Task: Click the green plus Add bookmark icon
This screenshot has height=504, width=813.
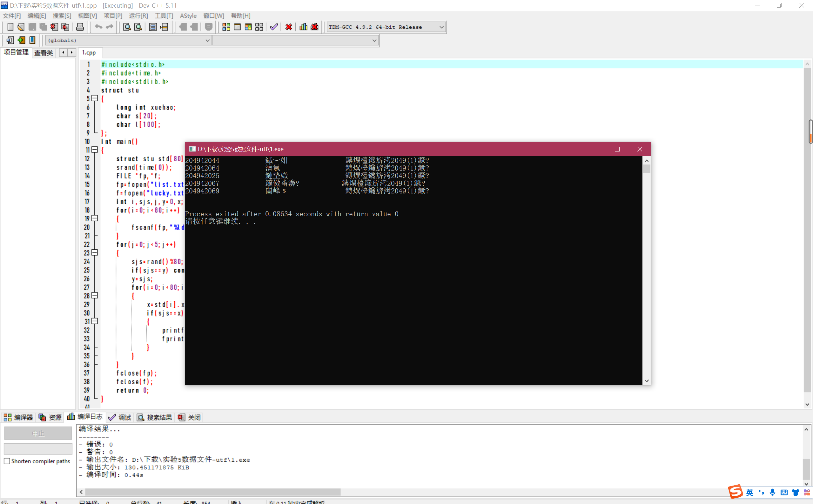Action: tap(21, 40)
